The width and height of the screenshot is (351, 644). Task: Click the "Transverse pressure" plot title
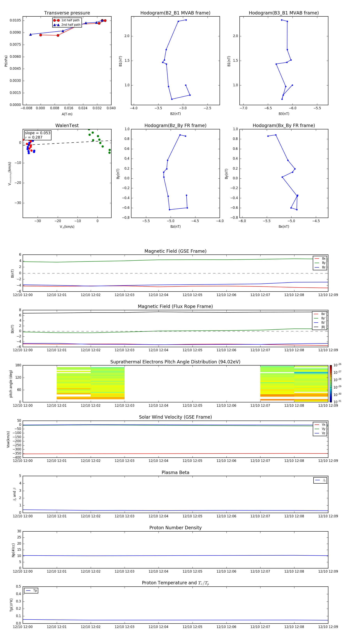point(67,13)
